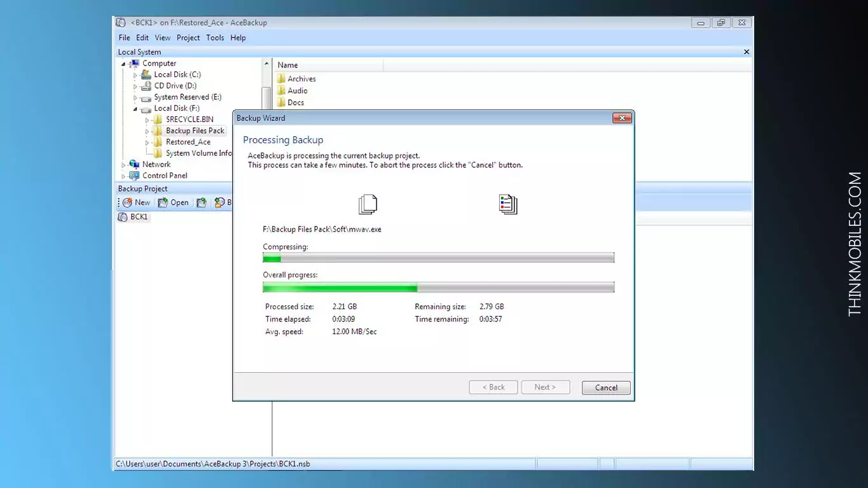Expand the Network tree node
The width and height of the screenshot is (868, 488).
click(x=124, y=165)
